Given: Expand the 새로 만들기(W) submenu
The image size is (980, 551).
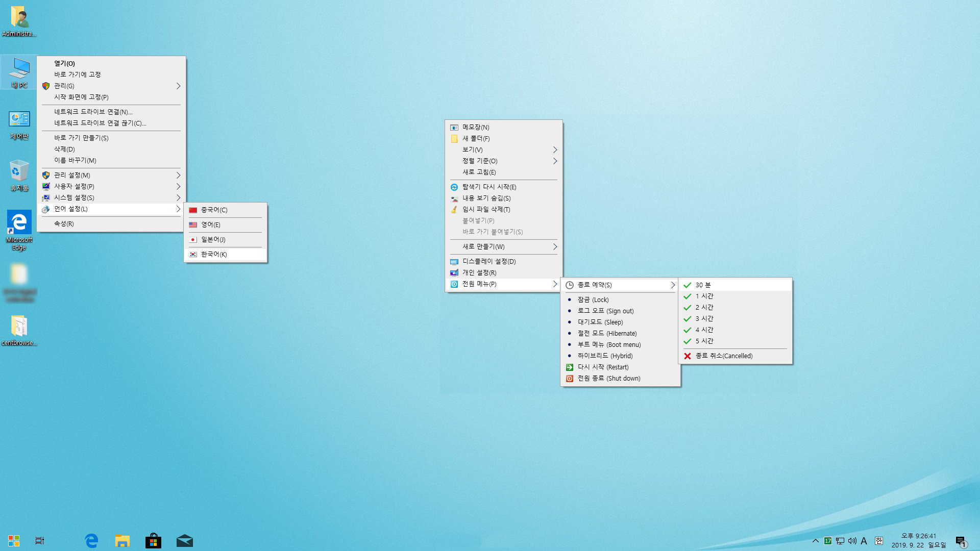Looking at the screenshot, I should coord(504,246).
